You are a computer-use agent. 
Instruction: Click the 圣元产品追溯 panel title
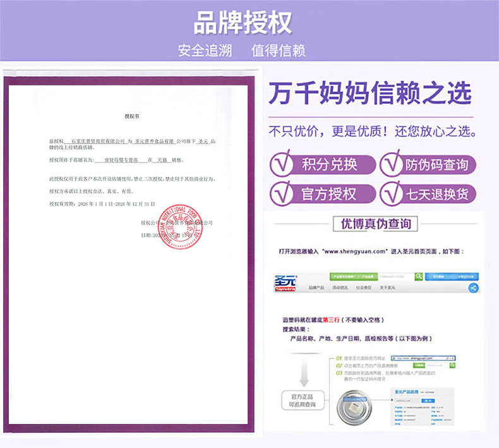point(406,392)
